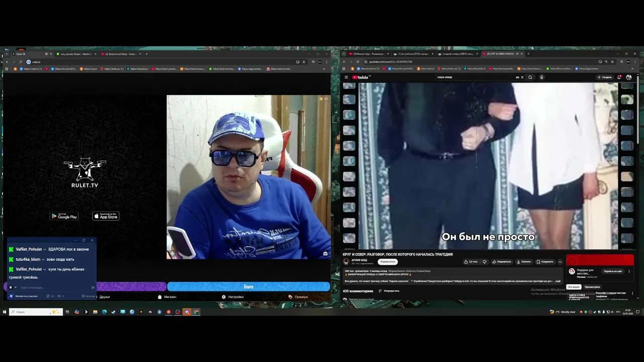
Task: Open Settings in Rulet.tv bottom bar
Action: pyautogui.click(x=232, y=297)
